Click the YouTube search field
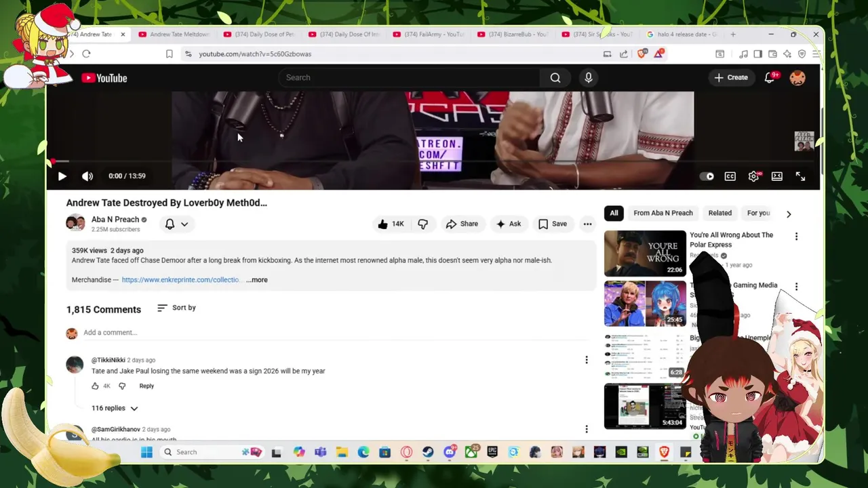Viewport: 868px width, 488px height. pos(409,77)
